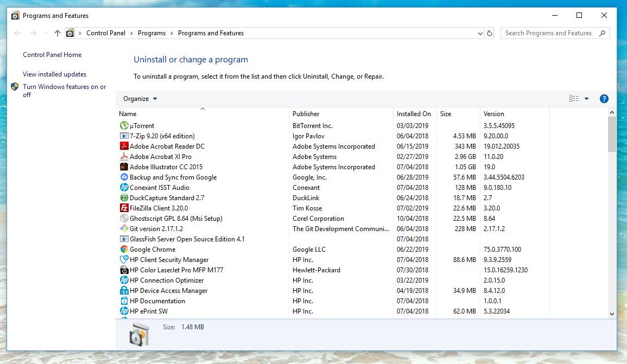Select the Google Chrome icon
The width and height of the screenshot is (627, 364).
click(124, 250)
